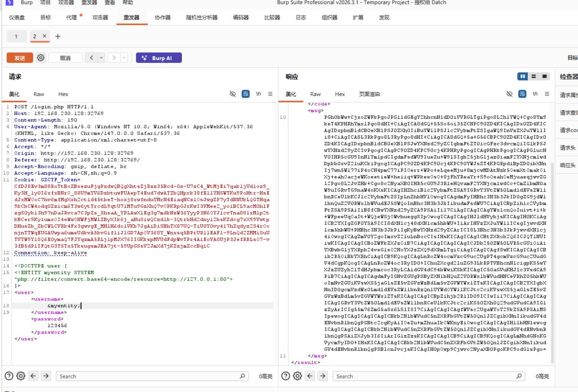Click the password value 123456 in the request
The width and height of the screenshot is (578, 392).
[x=57, y=325]
